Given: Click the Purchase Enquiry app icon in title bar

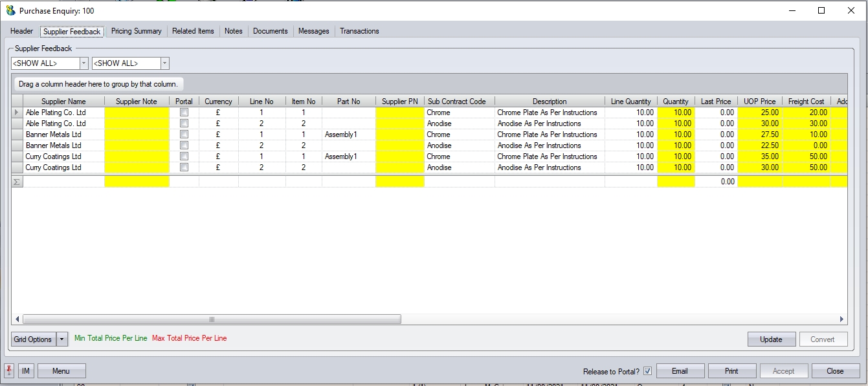Looking at the screenshot, I should click(10, 10).
